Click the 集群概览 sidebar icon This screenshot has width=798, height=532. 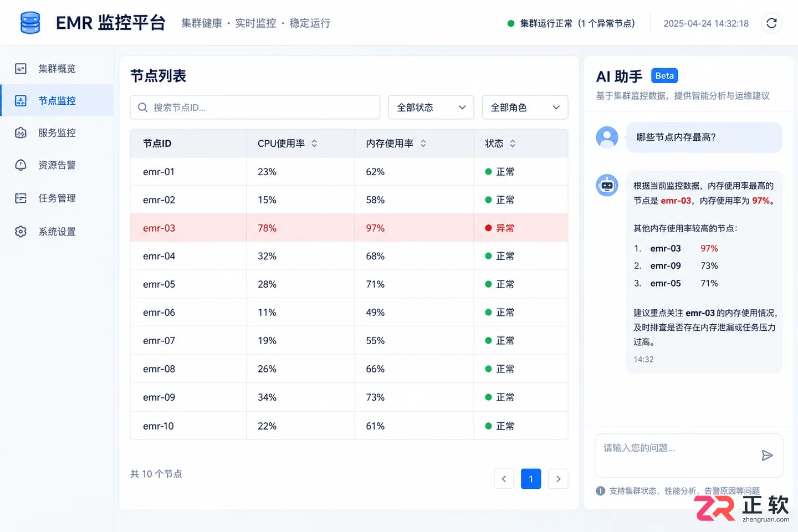point(21,69)
